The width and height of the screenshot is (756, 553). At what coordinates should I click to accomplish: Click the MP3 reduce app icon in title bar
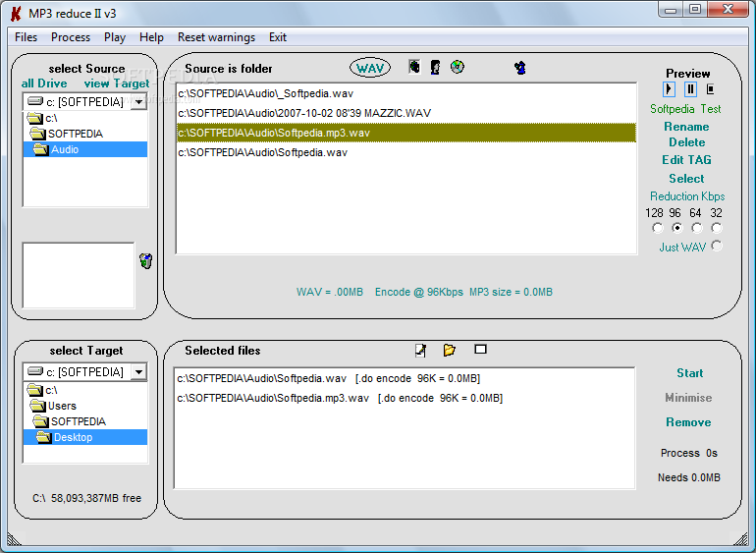[16, 14]
